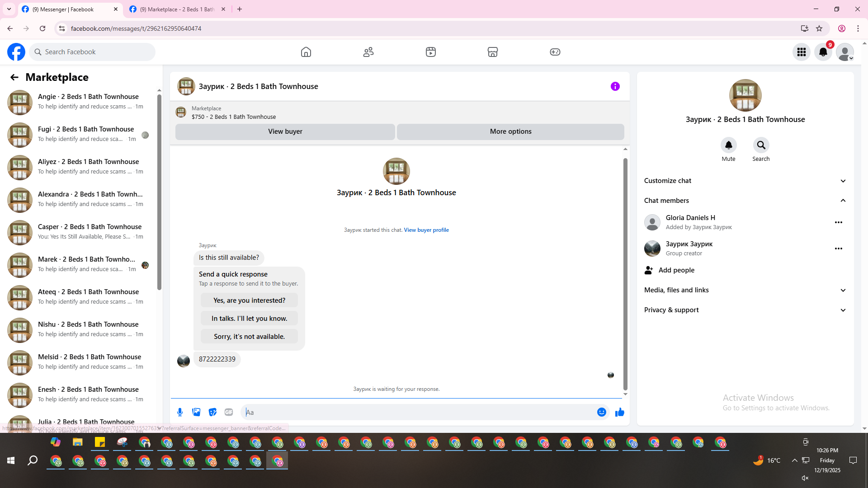Click the View buyer button

pyautogui.click(x=285, y=131)
